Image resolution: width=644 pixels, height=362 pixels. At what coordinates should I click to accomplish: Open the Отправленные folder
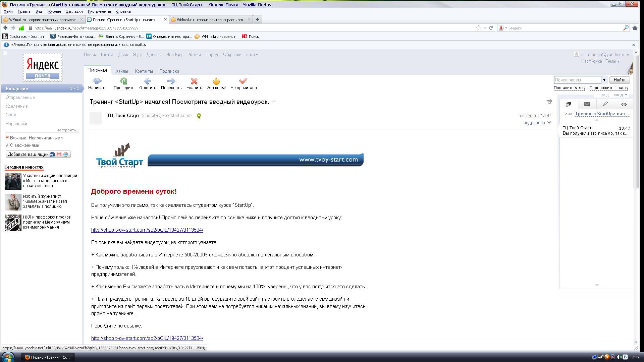point(20,98)
